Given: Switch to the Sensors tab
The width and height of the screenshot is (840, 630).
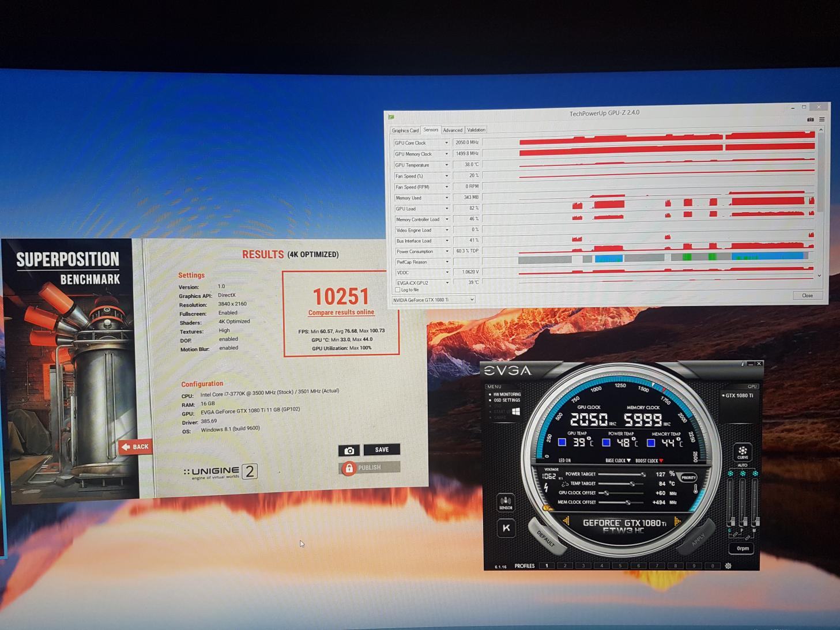Looking at the screenshot, I should point(431,130).
